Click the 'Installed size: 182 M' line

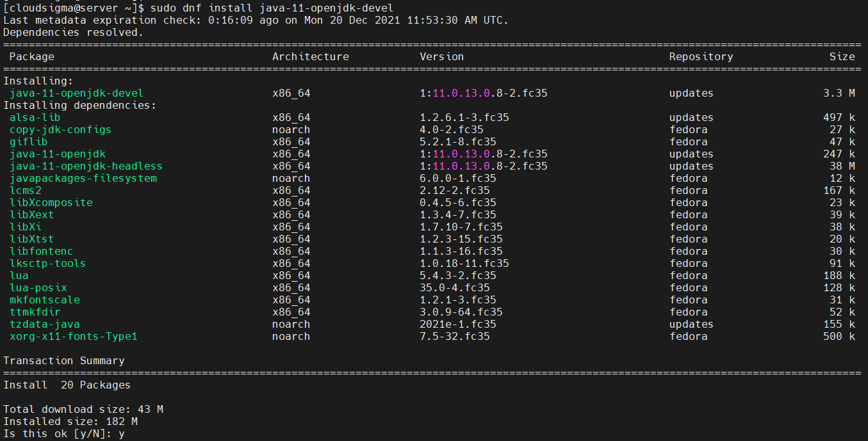(70, 422)
